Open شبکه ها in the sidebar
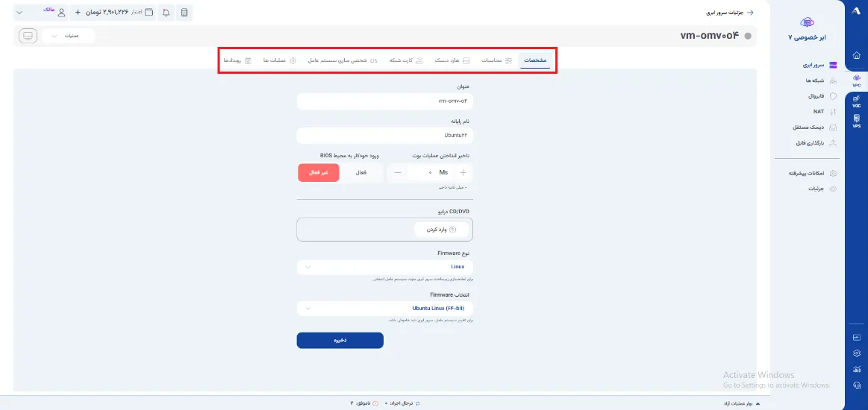Screen dimensions: 868x410 [x=820, y=81]
